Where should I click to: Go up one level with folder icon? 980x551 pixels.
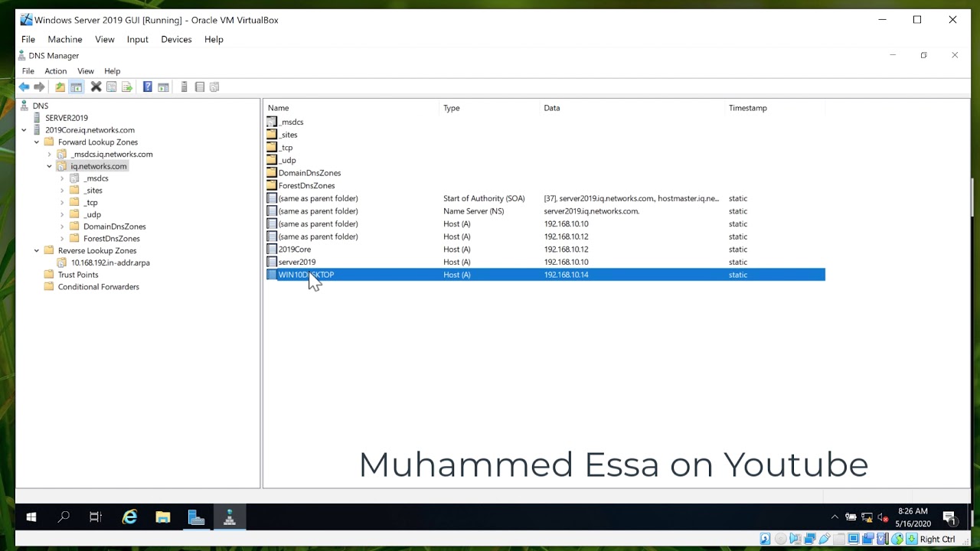[60, 87]
